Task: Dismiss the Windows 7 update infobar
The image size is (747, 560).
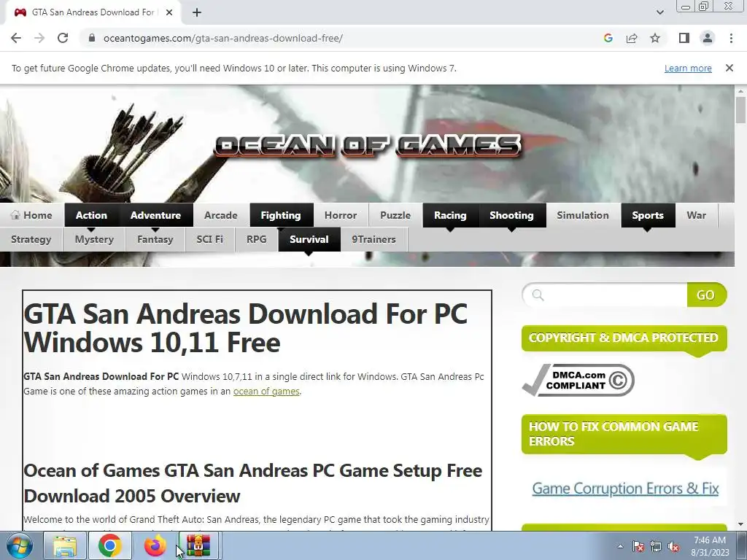Action: (x=729, y=68)
